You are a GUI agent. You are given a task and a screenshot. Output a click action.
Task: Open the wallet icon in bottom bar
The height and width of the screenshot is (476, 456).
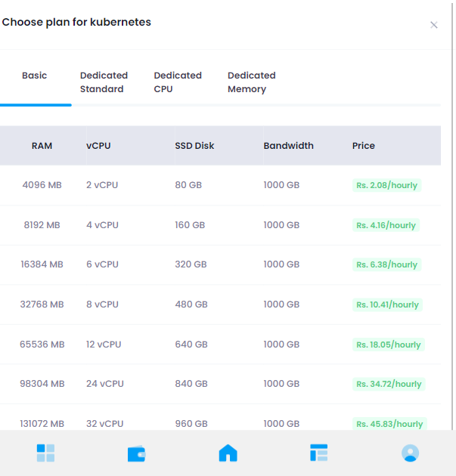coord(136,453)
